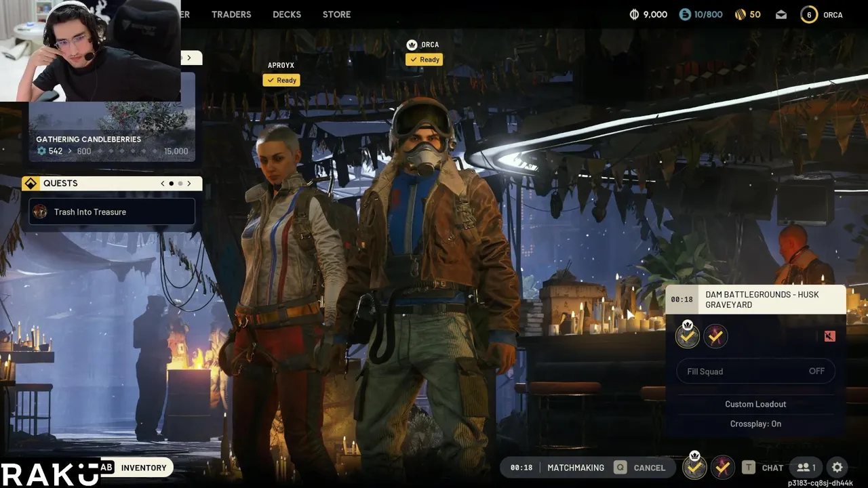Screen dimensions: 868x488
Task: Click the 00:18 timer in map panel
Action: [x=682, y=300]
